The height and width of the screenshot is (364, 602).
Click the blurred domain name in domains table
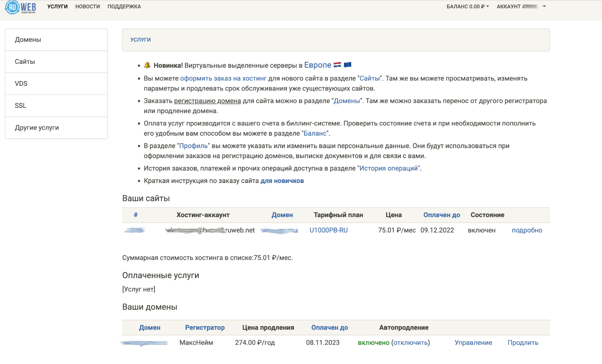(x=144, y=343)
